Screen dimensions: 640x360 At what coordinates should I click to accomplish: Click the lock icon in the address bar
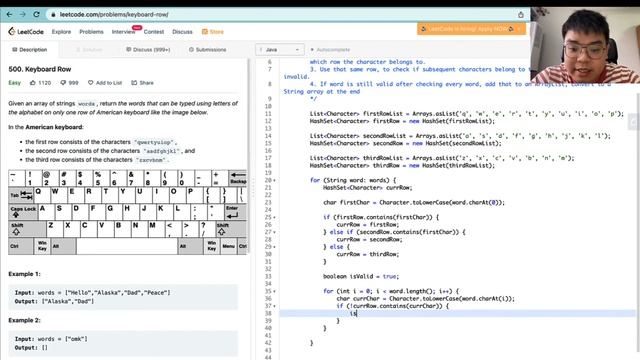tap(53, 15)
